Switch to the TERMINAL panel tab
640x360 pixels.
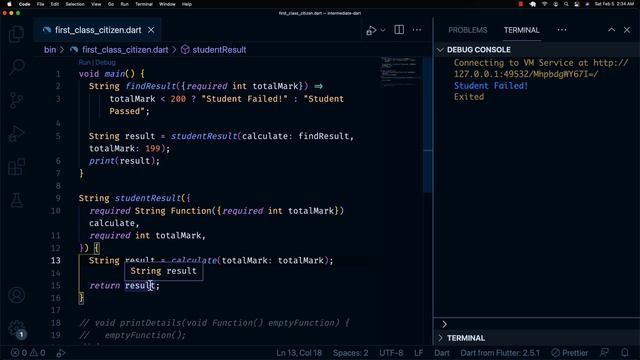point(521,30)
